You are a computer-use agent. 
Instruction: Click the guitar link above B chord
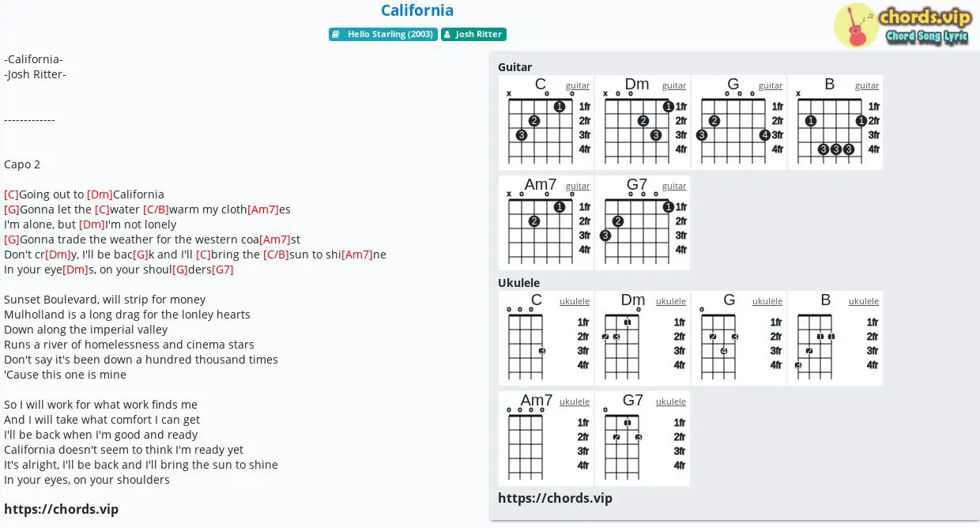coord(867,85)
